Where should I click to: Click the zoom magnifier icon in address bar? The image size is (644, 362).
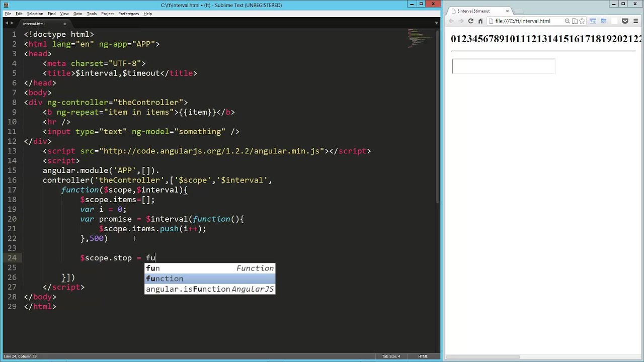point(567,21)
